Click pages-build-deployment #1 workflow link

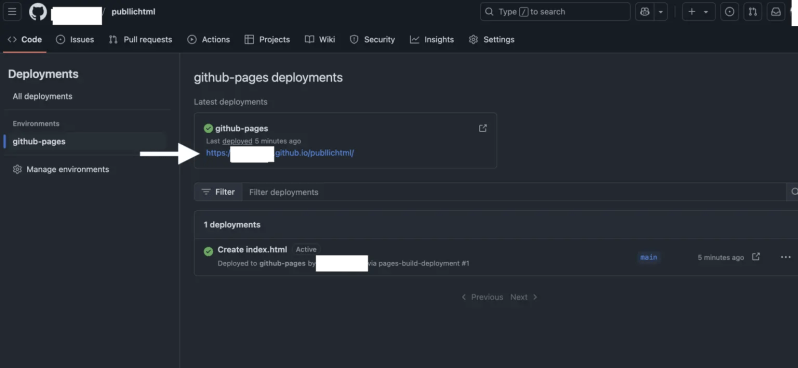click(424, 264)
